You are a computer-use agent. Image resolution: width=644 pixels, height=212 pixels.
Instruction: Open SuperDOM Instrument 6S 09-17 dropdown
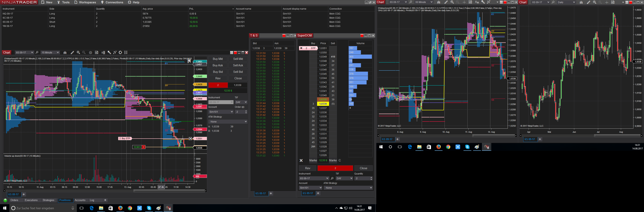pos(314,178)
